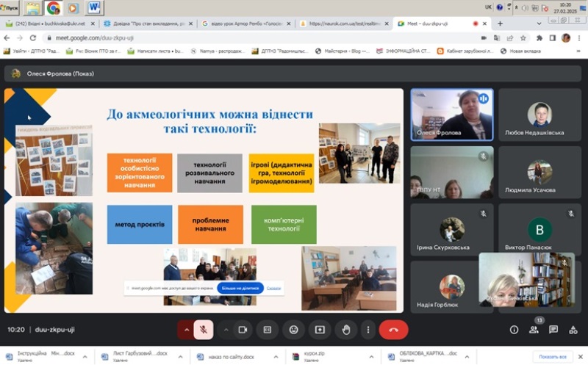The image size is (588, 365).
Task: Open meeting details info icon
Action: click(x=514, y=330)
